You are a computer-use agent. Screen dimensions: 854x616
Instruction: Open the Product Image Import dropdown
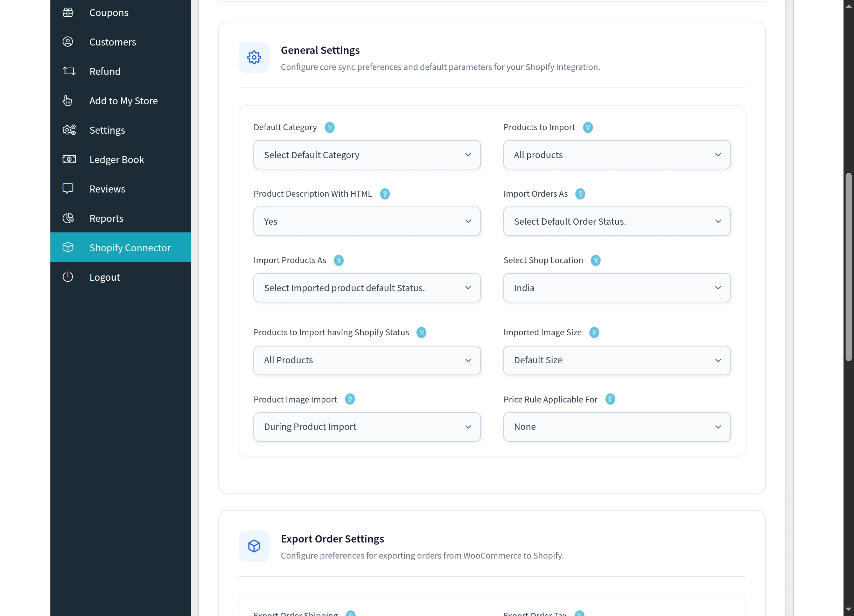(367, 427)
